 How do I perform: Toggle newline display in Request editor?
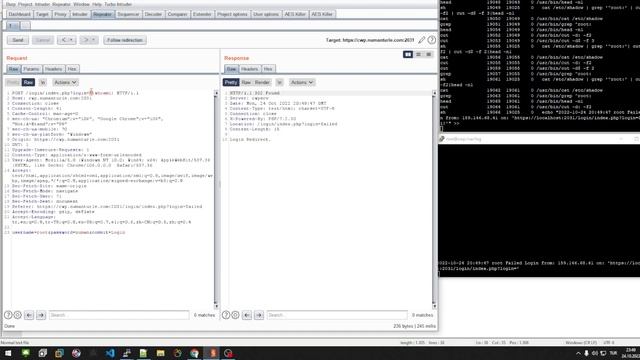pyautogui.click(x=42, y=82)
